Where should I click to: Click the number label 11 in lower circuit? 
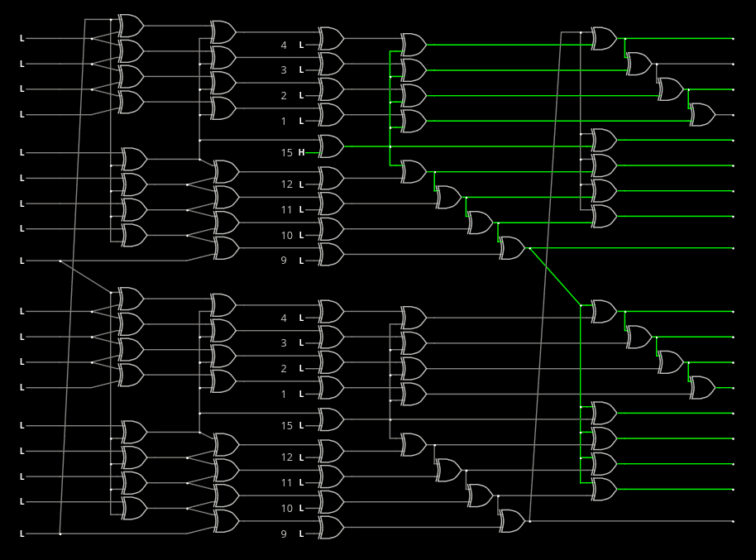[286, 483]
